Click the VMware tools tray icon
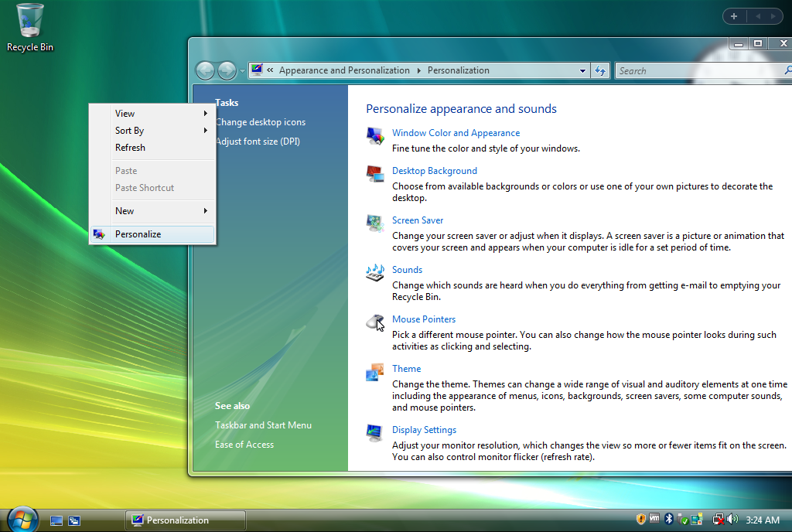 click(x=654, y=518)
